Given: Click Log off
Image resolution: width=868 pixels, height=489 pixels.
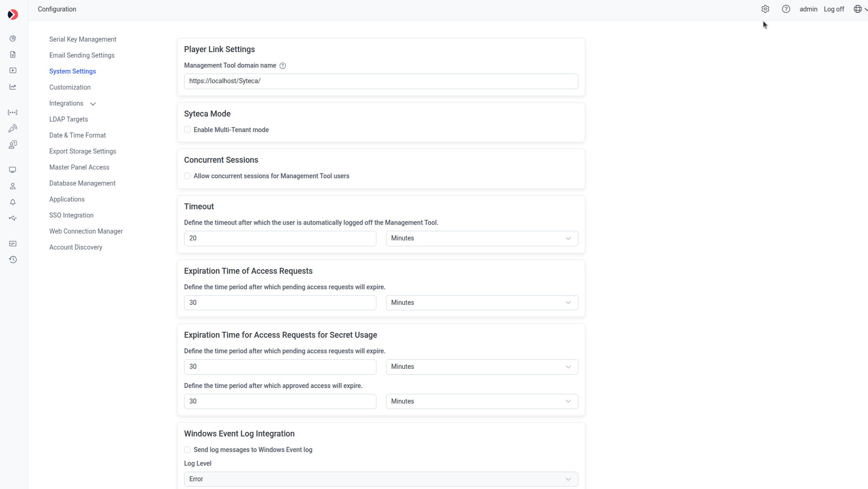Looking at the screenshot, I should pyautogui.click(x=834, y=9).
